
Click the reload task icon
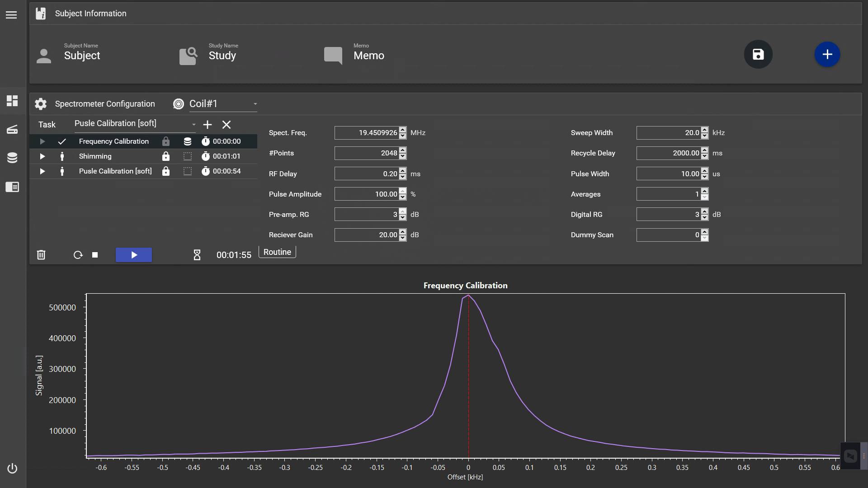point(78,255)
